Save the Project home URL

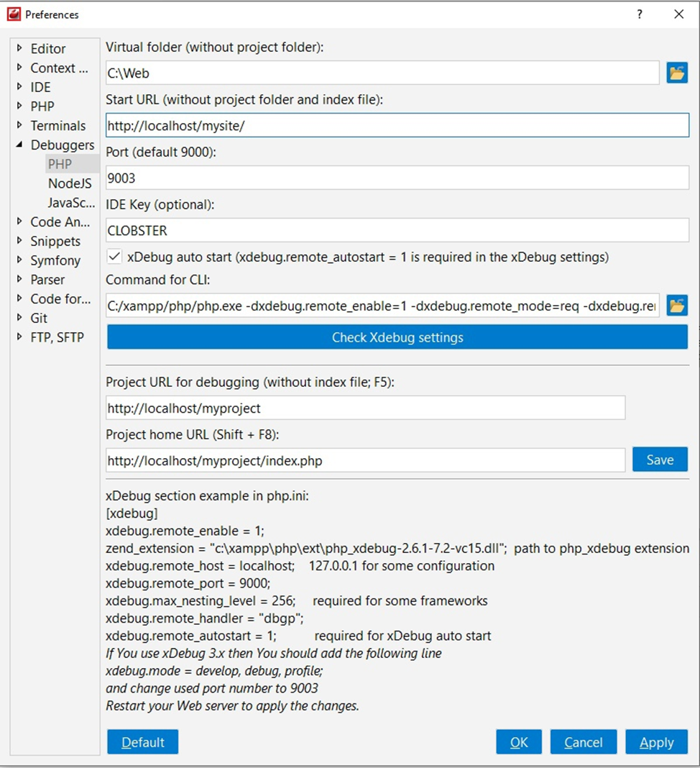tap(660, 460)
